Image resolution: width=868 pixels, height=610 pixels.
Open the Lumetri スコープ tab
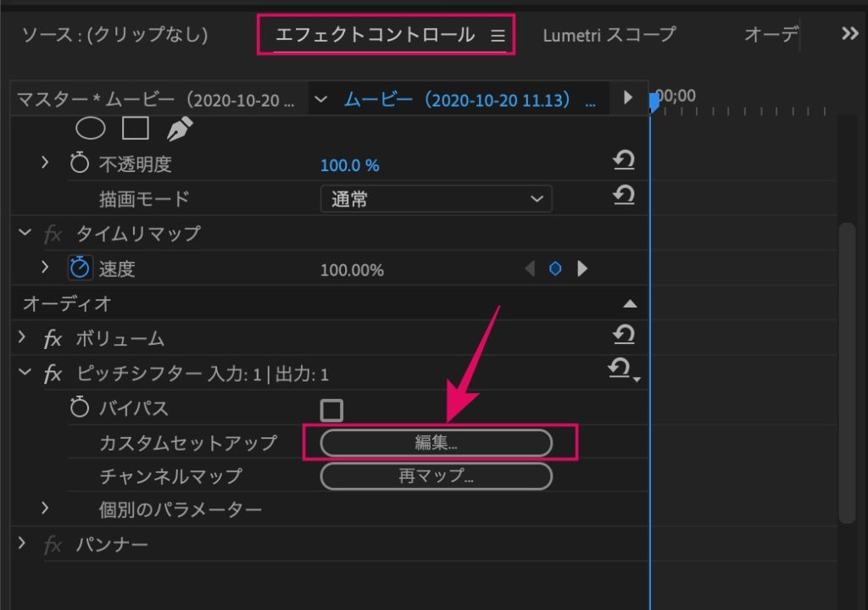click(609, 35)
